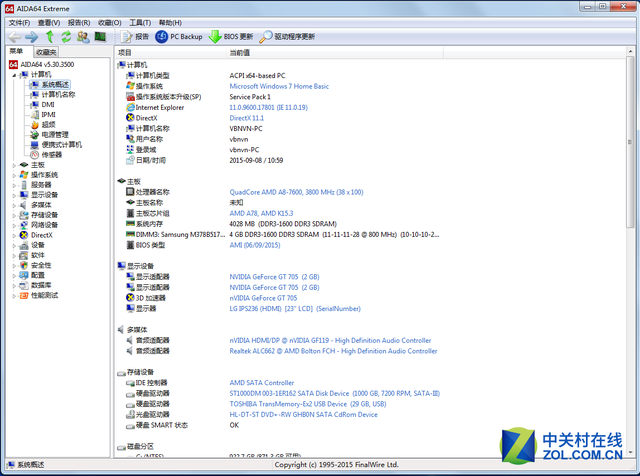The height and width of the screenshot is (476, 640).
Task: Expand the 存储设备 tree node
Action: pyautogui.click(x=14, y=215)
